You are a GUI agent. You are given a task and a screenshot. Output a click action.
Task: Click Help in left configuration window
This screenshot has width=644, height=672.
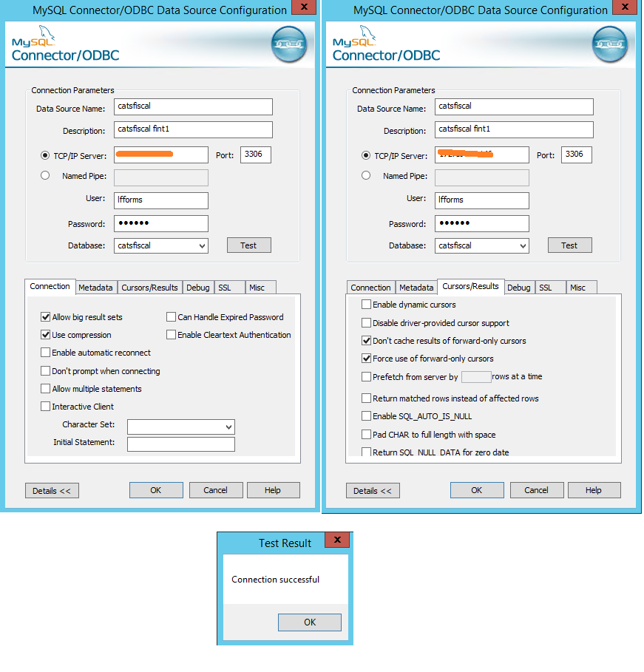pyautogui.click(x=273, y=490)
